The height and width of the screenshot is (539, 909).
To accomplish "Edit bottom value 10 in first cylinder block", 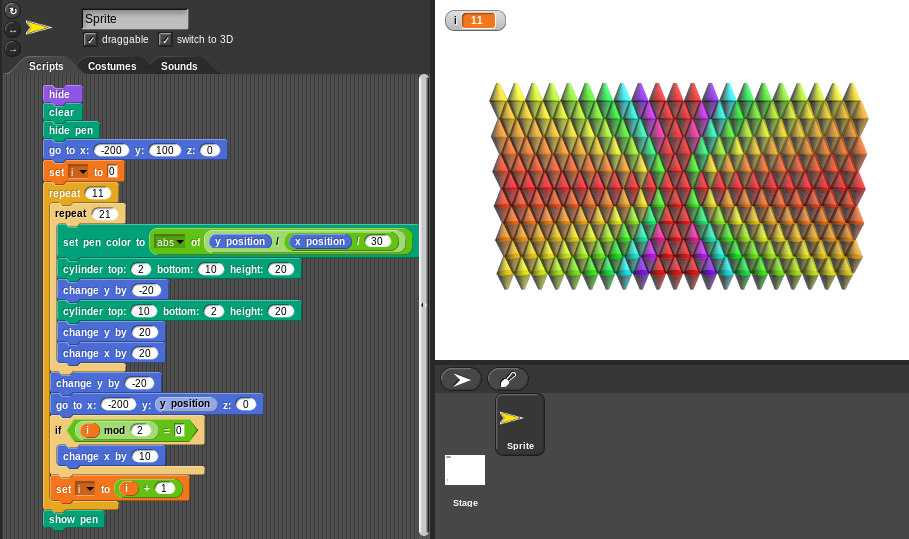I will point(211,270).
